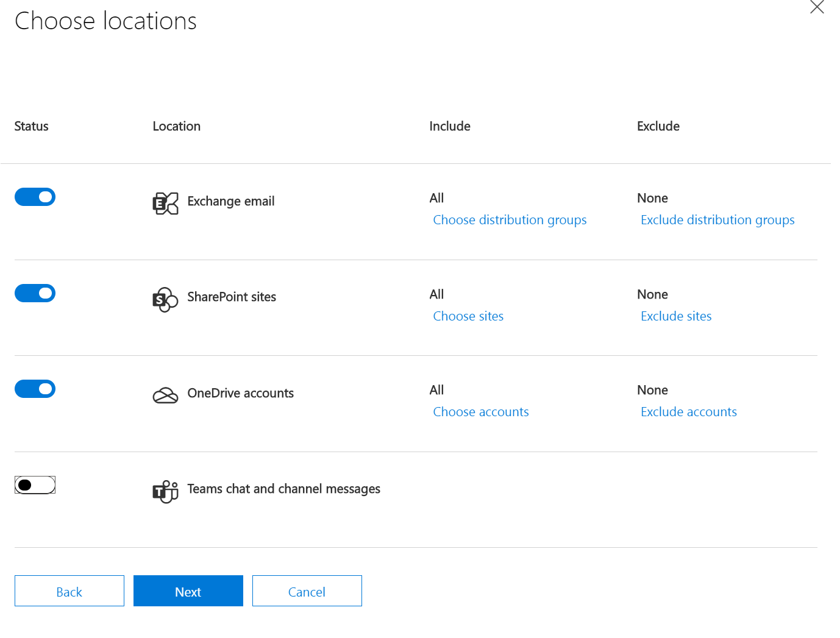Disable the Exchange email status toggle

coord(35,196)
